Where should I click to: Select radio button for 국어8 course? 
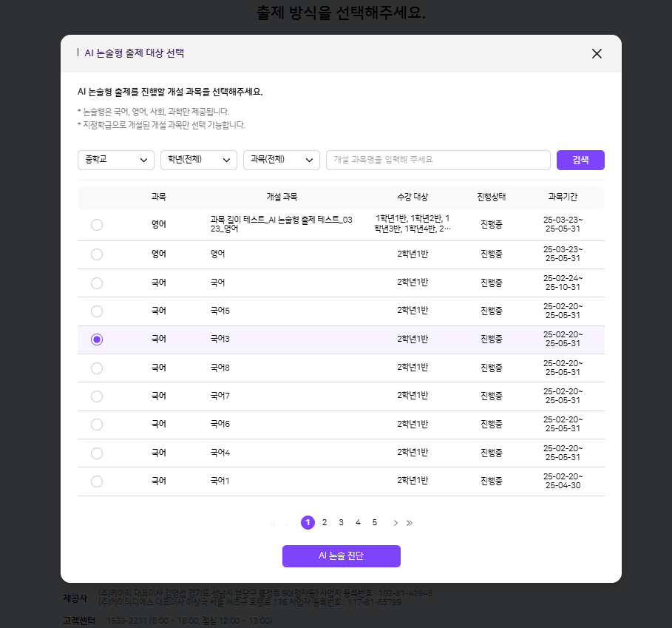pos(97,368)
